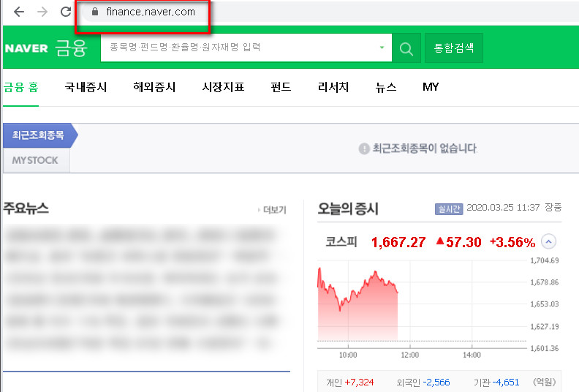Click the 12:00 time axis label
This screenshot has width=579, height=392.
point(409,355)
